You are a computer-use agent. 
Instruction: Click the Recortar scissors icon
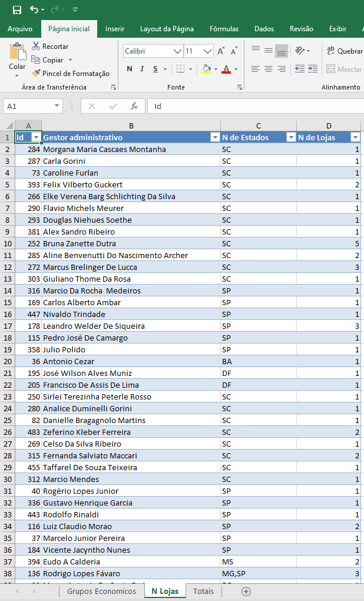click(36, 46)
